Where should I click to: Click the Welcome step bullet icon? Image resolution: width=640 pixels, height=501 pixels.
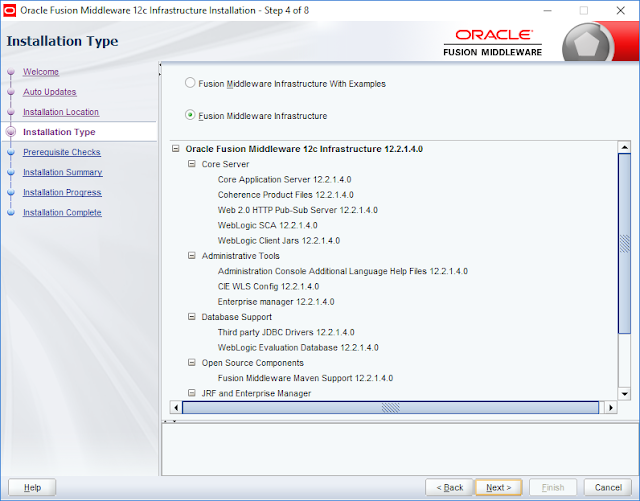pyautogui.click(x=11, y=72)
